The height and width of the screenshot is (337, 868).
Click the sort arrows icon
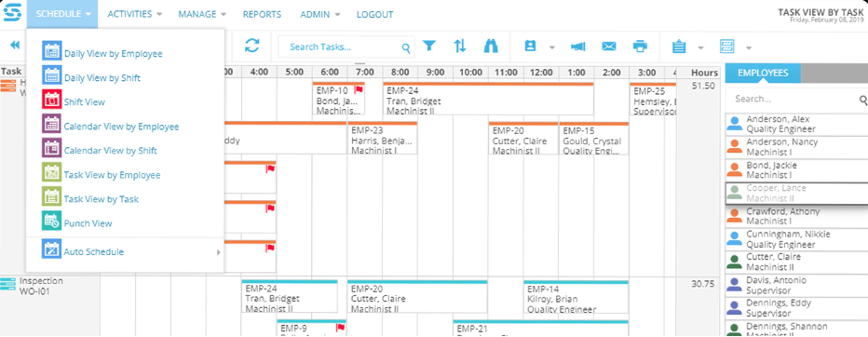point(460,46)
